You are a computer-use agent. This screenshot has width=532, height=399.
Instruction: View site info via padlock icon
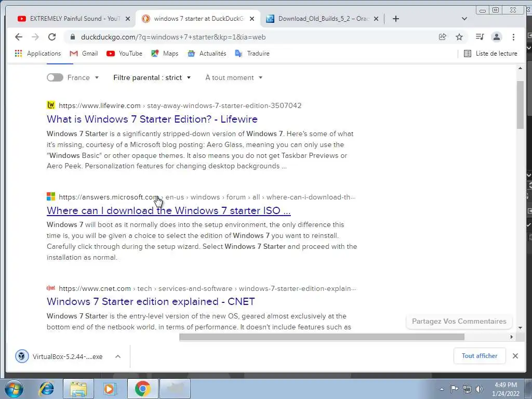tap(72, 37)
